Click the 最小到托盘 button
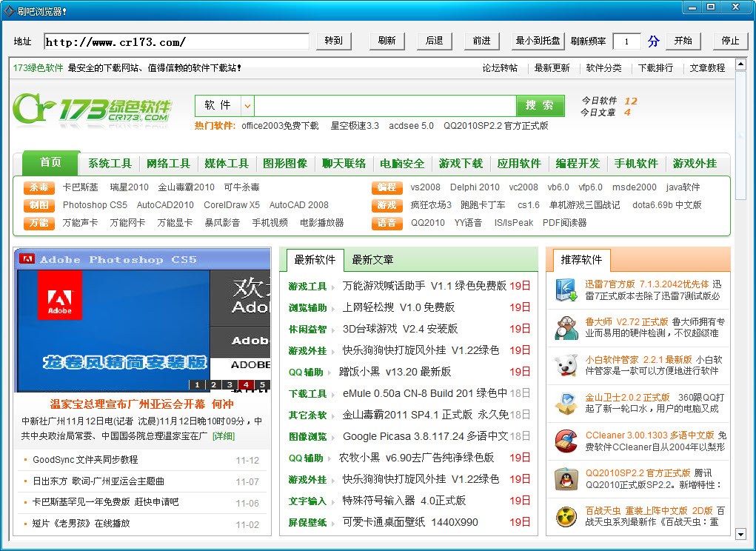The height and width of the screenshot is (551, 756). tap(538, 41)
